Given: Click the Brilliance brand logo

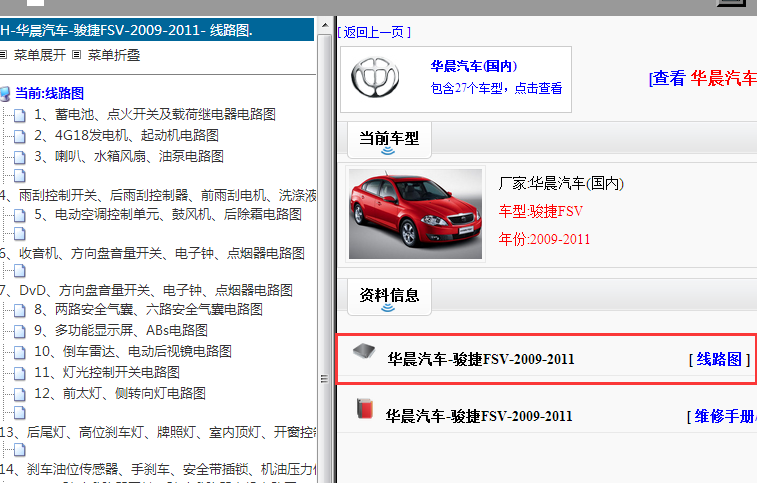Looking at the screenshot, I should point(375,78).
